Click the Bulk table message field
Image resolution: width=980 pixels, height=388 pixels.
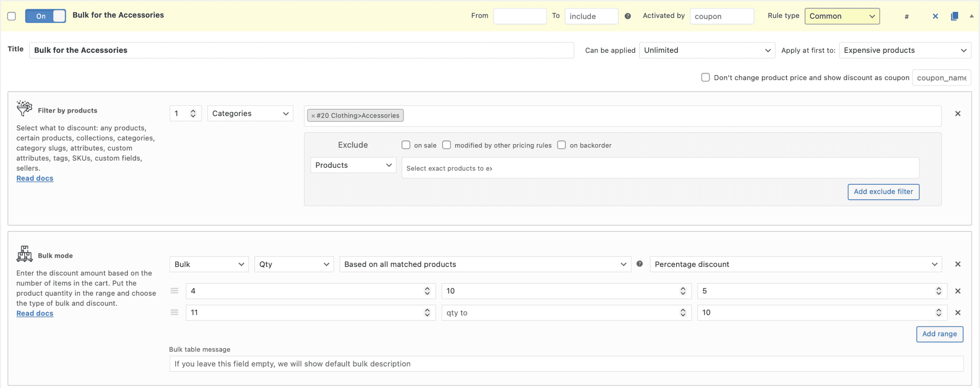tap(566, 364)
